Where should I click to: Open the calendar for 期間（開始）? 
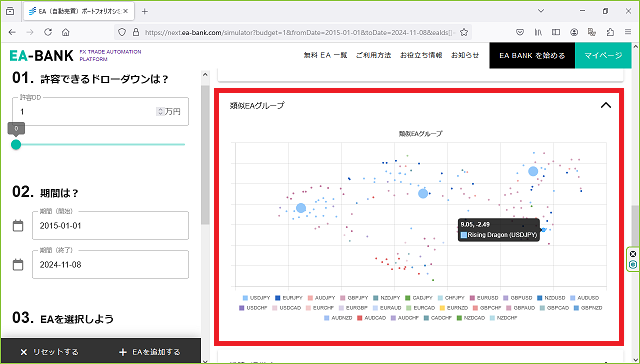(x=18, y=226)
